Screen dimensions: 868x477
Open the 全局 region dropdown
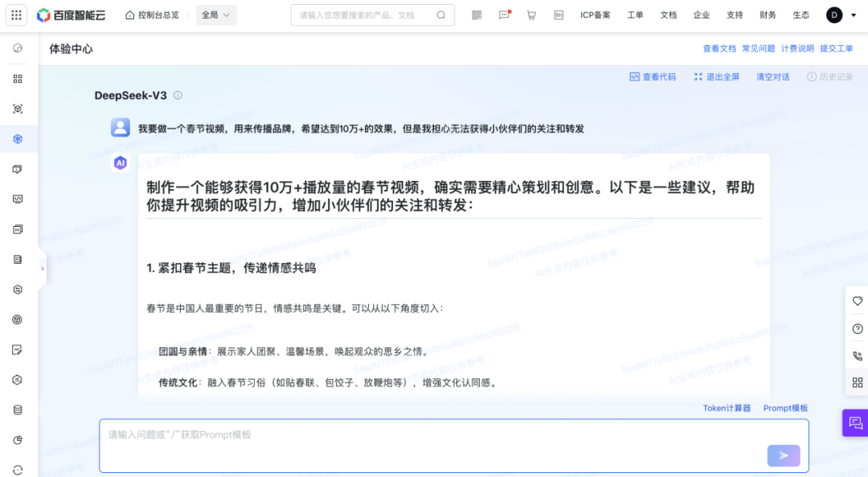coord(216,15)
